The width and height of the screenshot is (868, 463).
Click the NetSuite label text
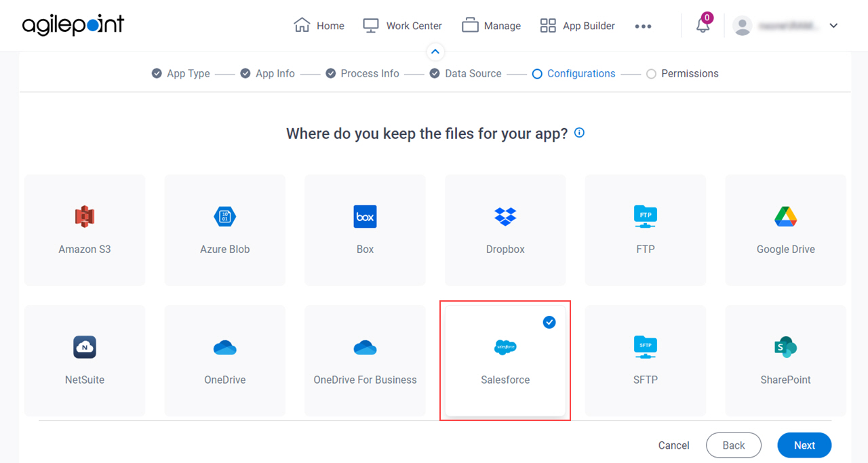(85, 380)
